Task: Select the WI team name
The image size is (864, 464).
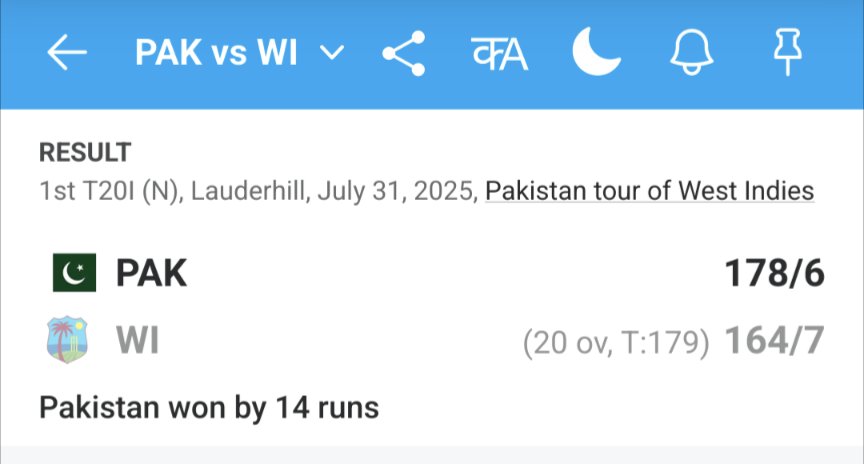Action: (138, 340)
